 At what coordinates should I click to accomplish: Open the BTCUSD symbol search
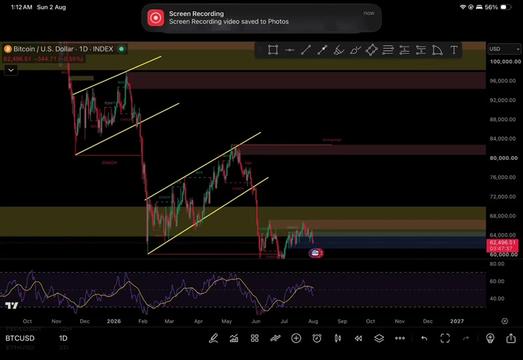[x=20, y=338]
